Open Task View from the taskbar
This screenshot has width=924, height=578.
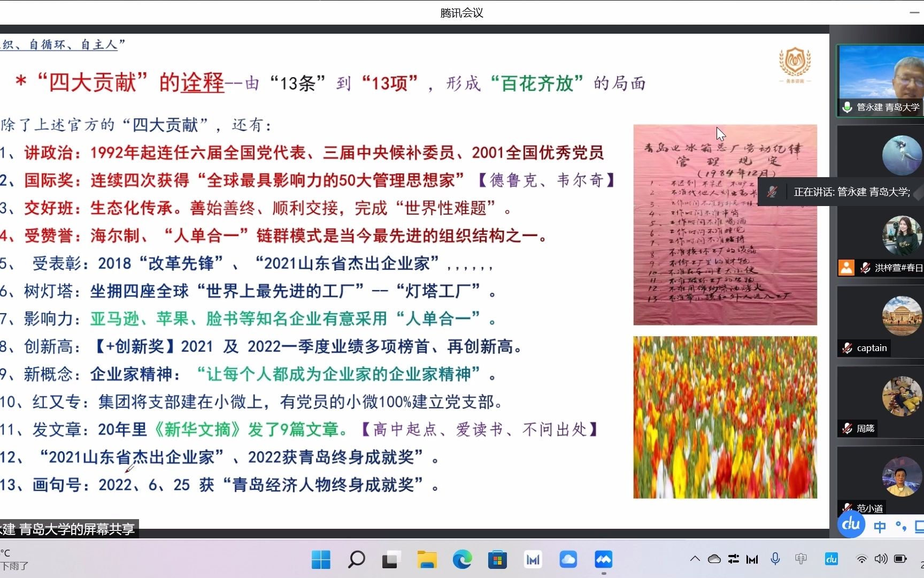(391, 560)
